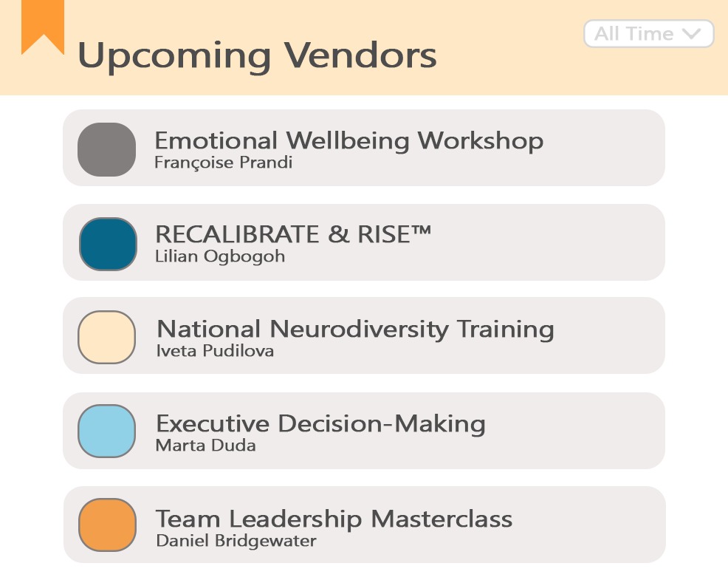The width and height of the screenshot is (728, 580).
Task: Click vendor name Iveta Pudilova
Action: (215, 351)
